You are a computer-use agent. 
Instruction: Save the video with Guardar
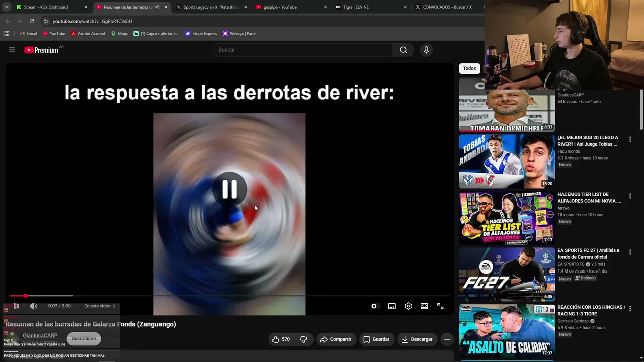click(x=376, y=339)
